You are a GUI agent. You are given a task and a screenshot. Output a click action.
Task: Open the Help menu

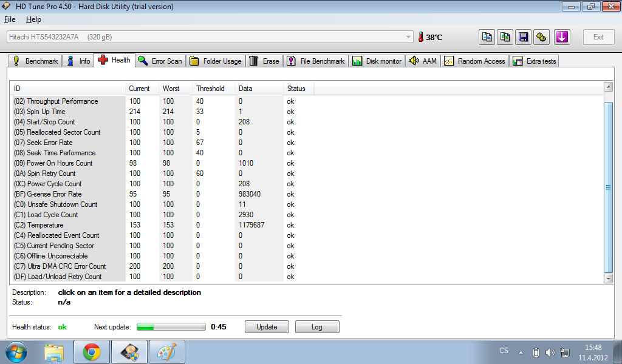tap(33, 19)
